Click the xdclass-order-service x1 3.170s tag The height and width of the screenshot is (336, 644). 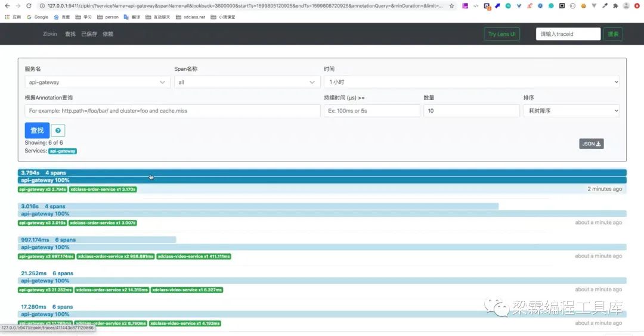(103, 189)
